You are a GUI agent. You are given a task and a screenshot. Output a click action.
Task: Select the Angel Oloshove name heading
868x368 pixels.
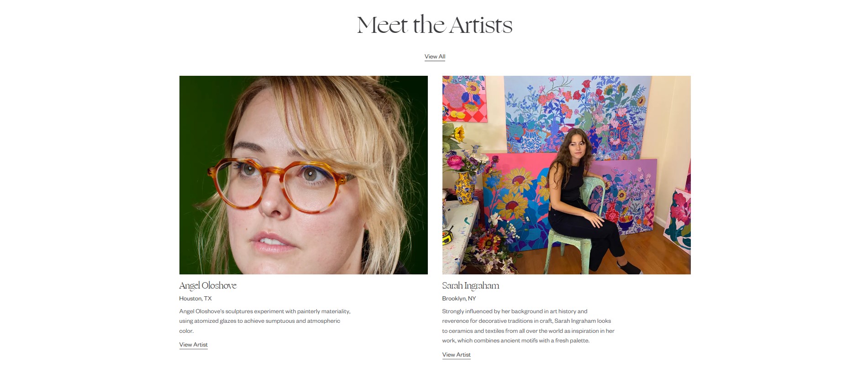click(208, 285)
